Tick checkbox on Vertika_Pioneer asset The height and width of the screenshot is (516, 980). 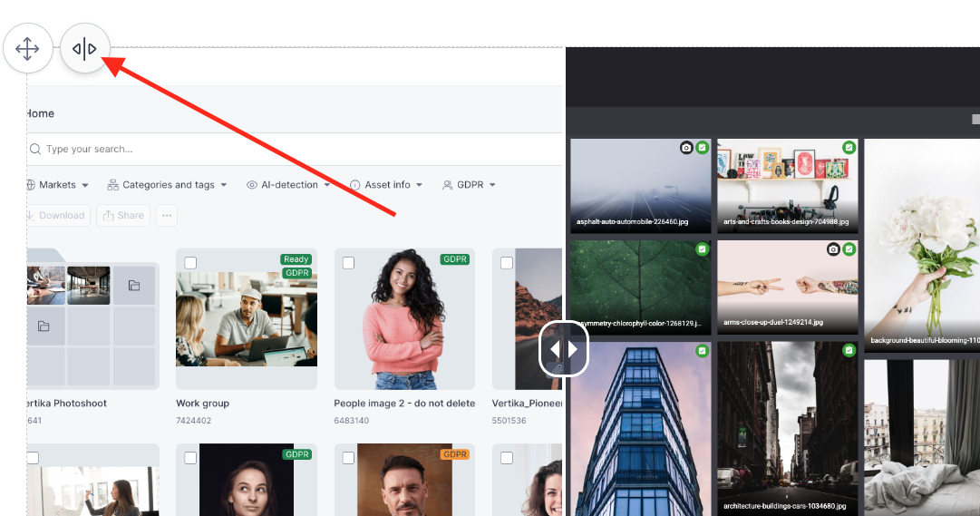[x=507, y=263]
